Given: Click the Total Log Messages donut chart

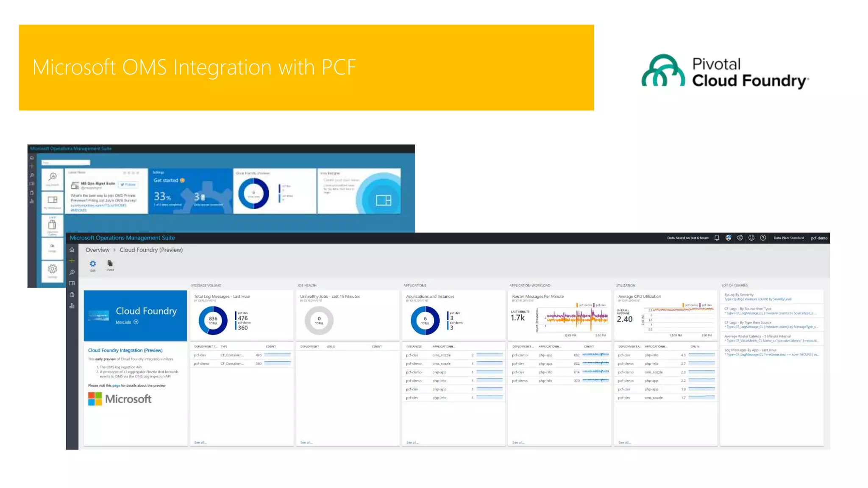Looking at the screenshot, I should coord(213,320).
